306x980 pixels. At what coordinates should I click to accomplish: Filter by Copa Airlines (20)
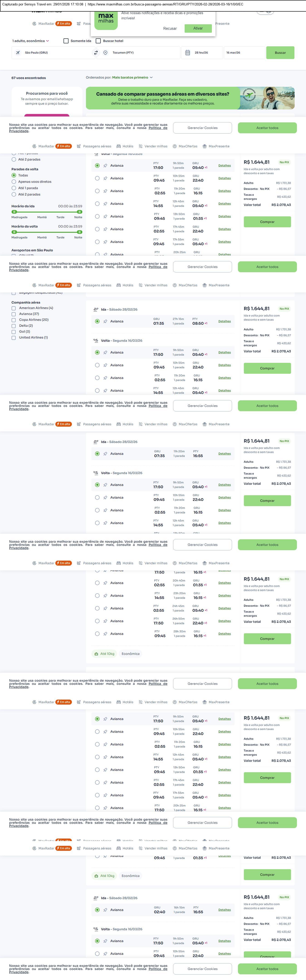(x=14, y=320)
